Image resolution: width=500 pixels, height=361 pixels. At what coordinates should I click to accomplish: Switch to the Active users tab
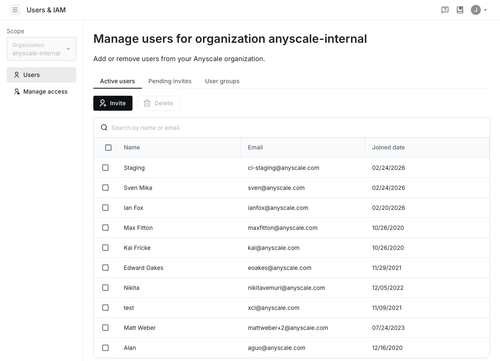(117, 81)
